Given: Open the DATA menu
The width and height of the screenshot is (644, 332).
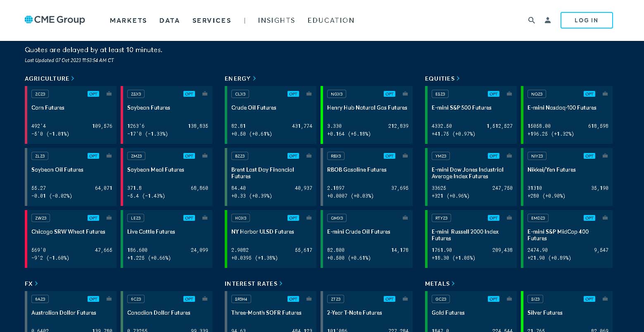Looking at the screenshot, I should (x=170, y=21).
